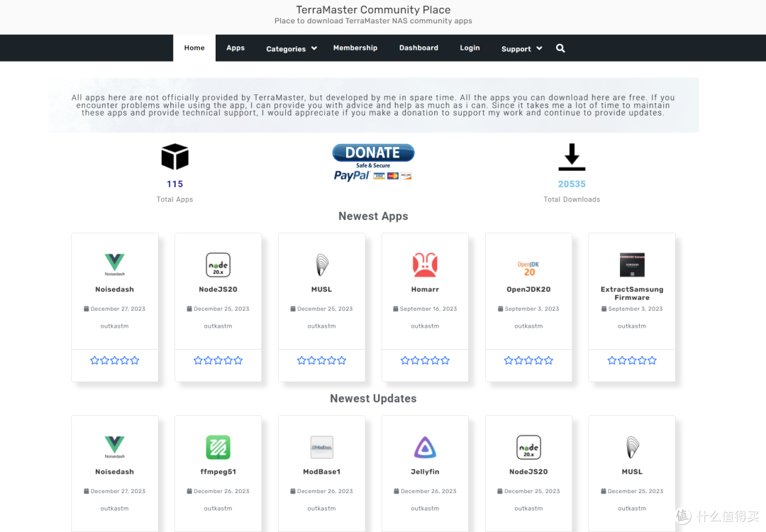This screenshot has height=532, width=766.
Task: Open the NodeJS20 title link in Newest Apps
Action: tap(218, 289)
